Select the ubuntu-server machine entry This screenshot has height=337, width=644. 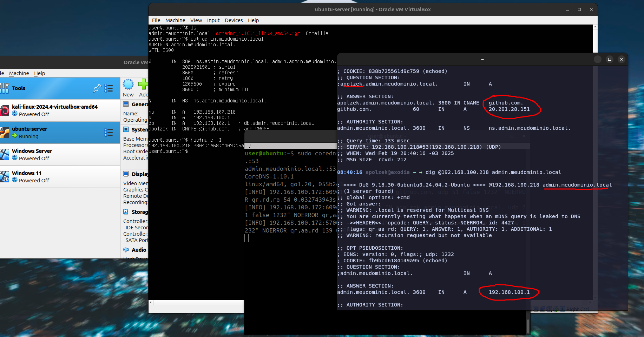point(60,133)
